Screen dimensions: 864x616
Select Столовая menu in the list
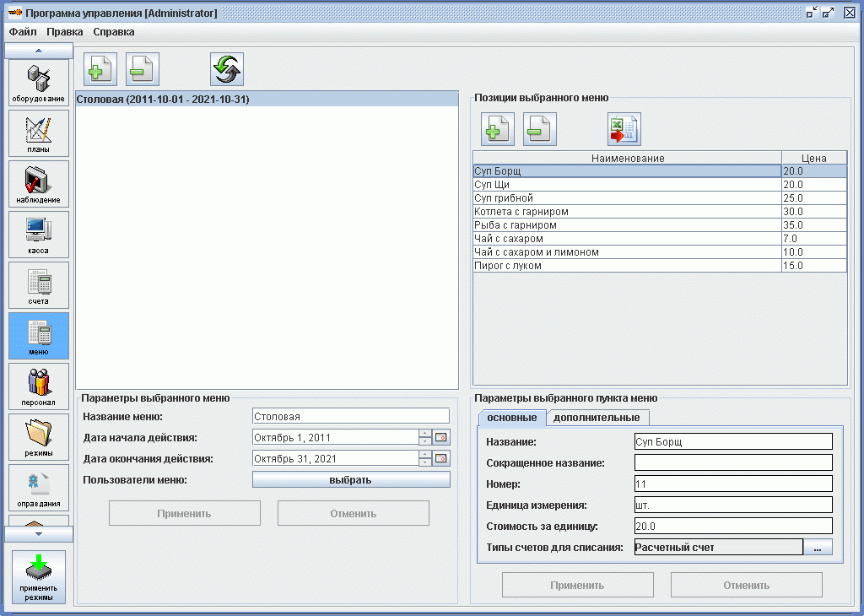coord(164,100)
